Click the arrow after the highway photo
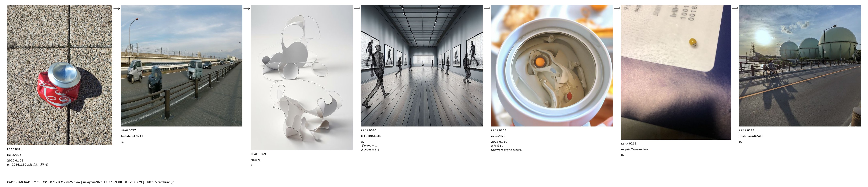 pos(247,8)
